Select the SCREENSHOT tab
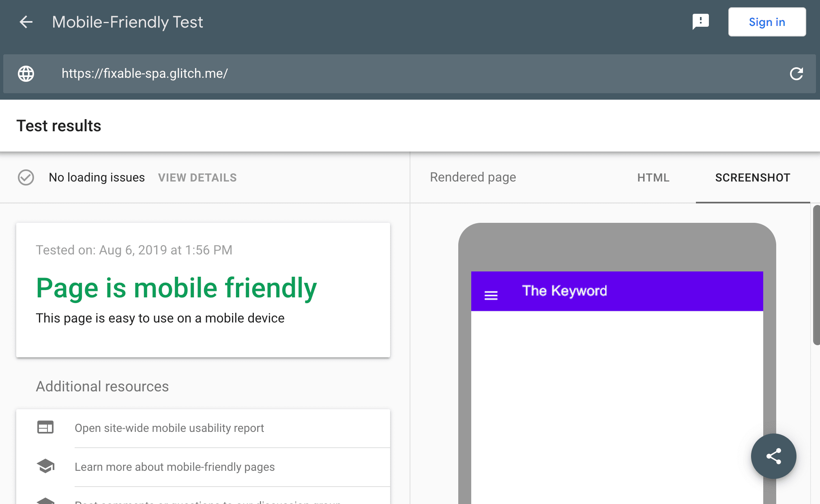The height and width of the screenshot is (504, 820). (x=752, y=177)
